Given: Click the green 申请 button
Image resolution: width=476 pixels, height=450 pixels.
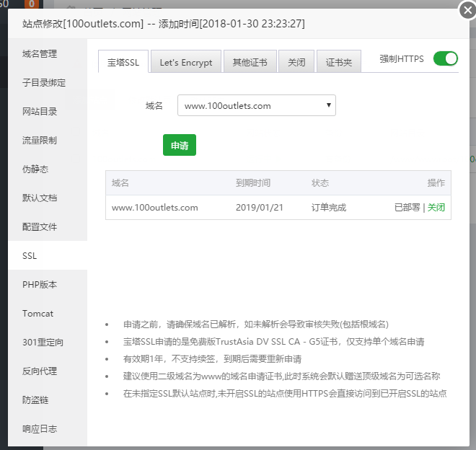Looking at the screenshot, I should (x=180, y=145).
